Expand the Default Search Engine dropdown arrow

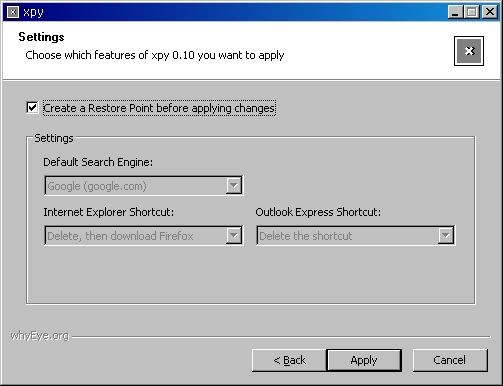[234, 185]
